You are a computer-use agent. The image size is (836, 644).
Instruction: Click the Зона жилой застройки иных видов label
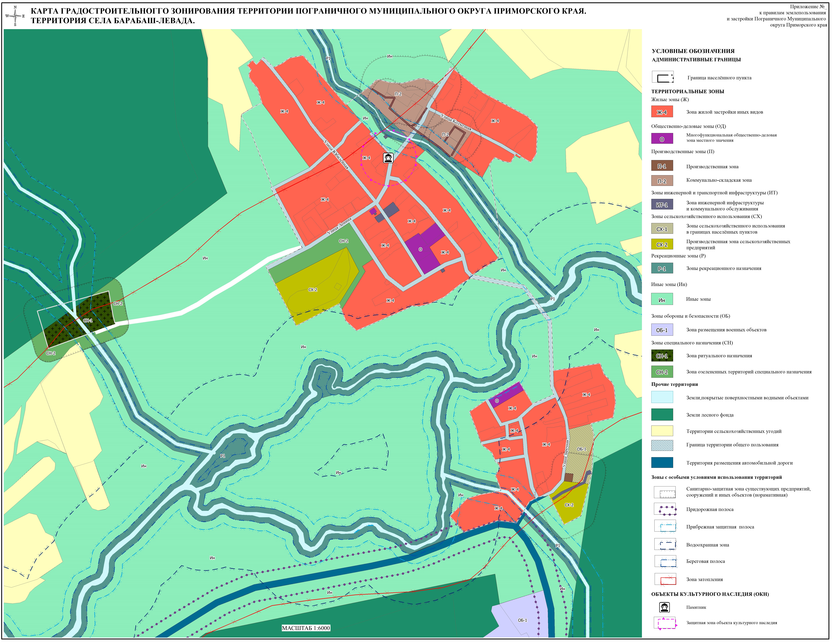pos(725,112)
